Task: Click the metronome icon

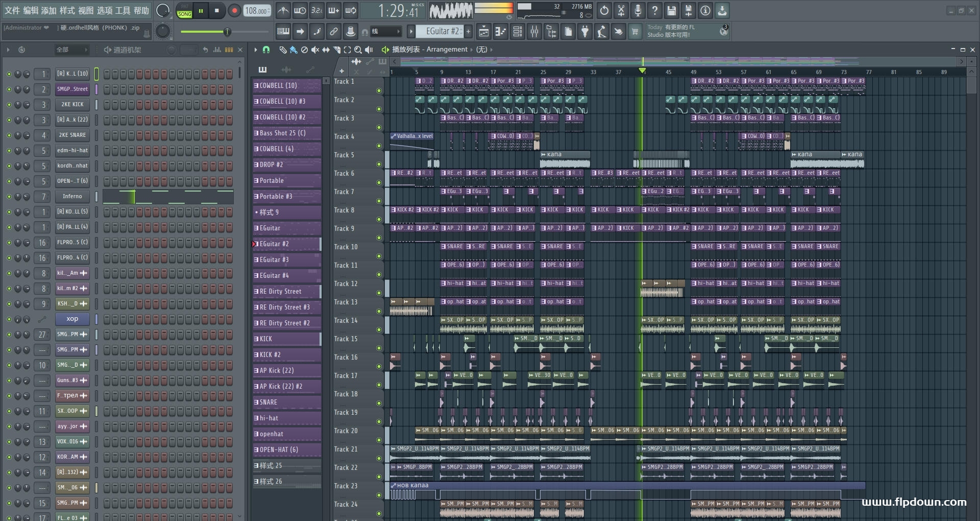Action: 283,10
